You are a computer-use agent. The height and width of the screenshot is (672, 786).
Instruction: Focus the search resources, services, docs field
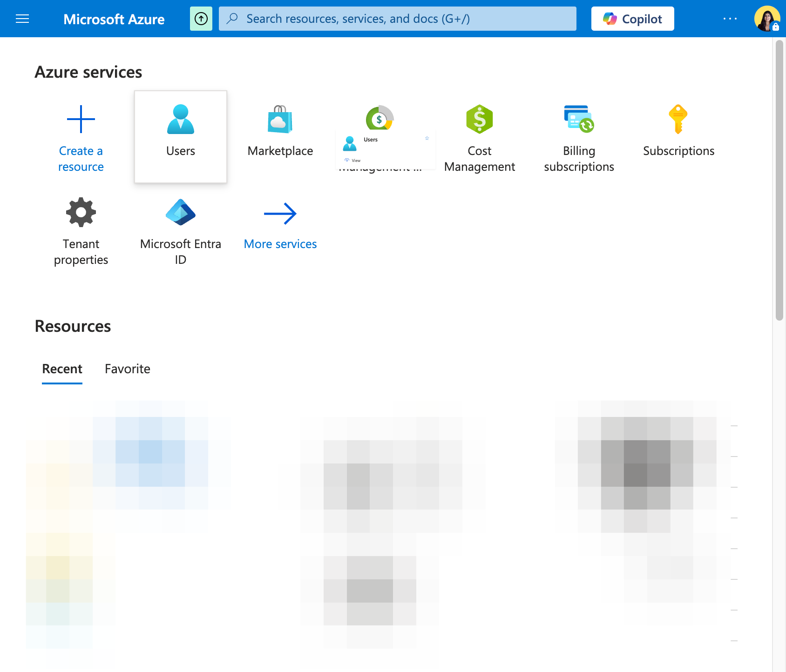coord(398,19)
